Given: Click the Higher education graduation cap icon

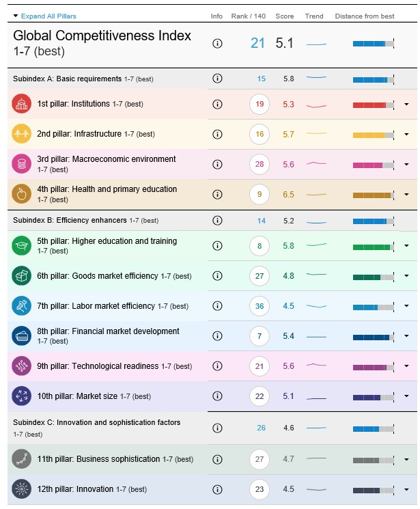Looking at the screenshot, I should point(21,245).
